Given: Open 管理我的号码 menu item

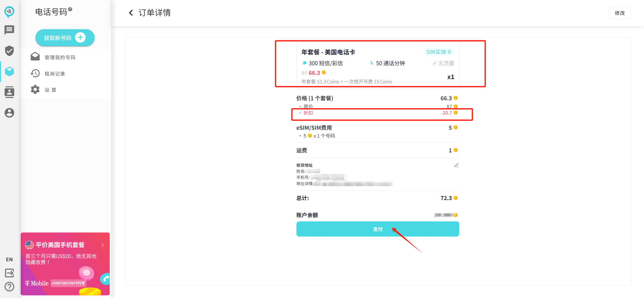Looking at the screenshot, I should pyautogui.click(x=60, y=57).
